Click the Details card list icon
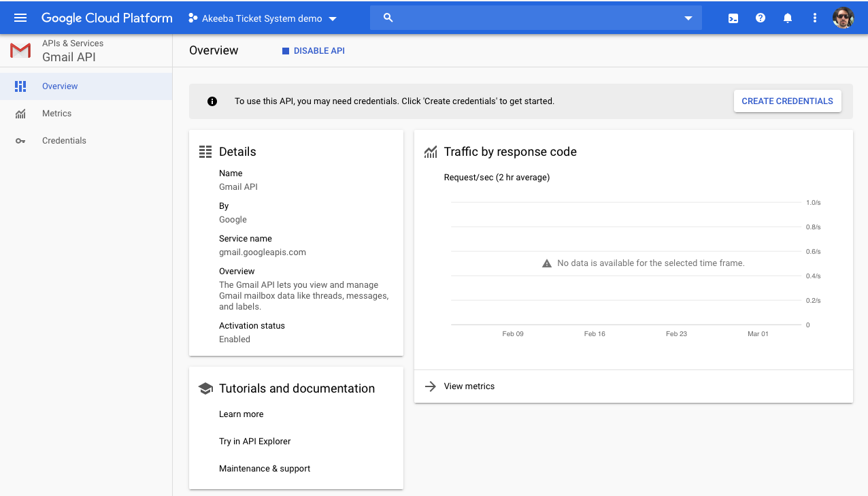The image size is (868, 496). [205, 152]
